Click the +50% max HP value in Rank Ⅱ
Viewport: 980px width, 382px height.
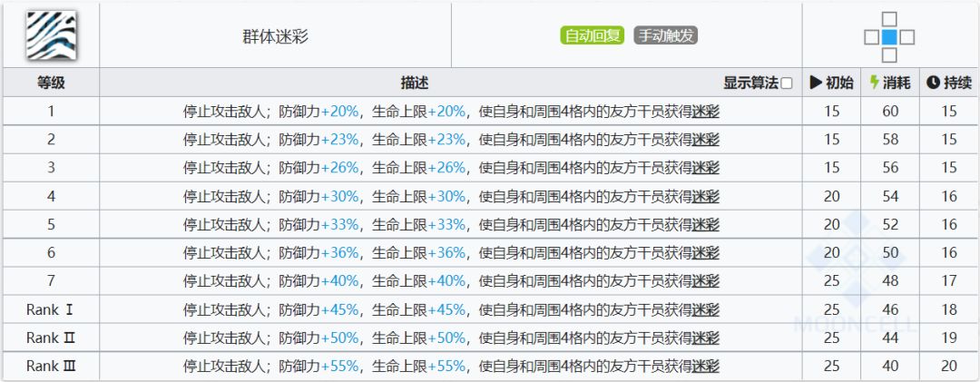click(446, 338)
